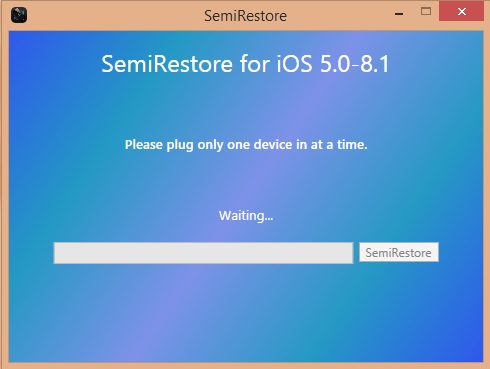The image size is (490, 369).
Task: Minimize the SemiRestore window
Action: point(399,14)
